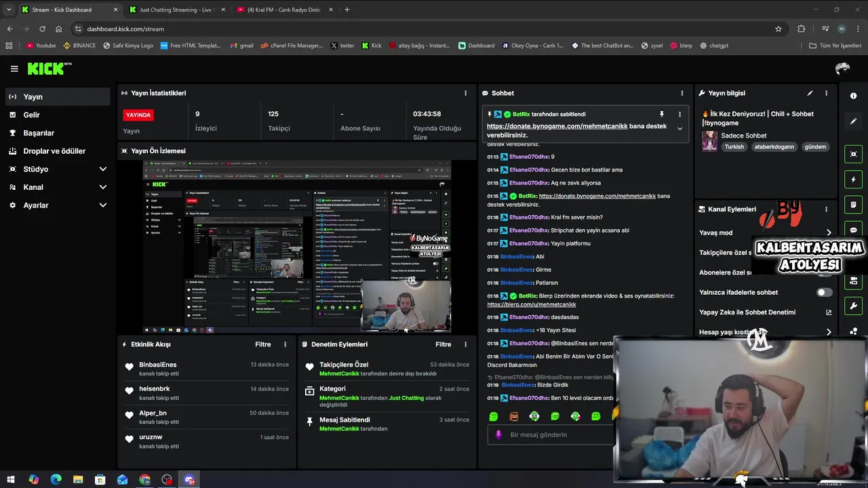The height and width of the screenshot is (488, 868).
Task: Open the Yayın İstatistikleri three-dot menu
Action: (x=465, y=93)
